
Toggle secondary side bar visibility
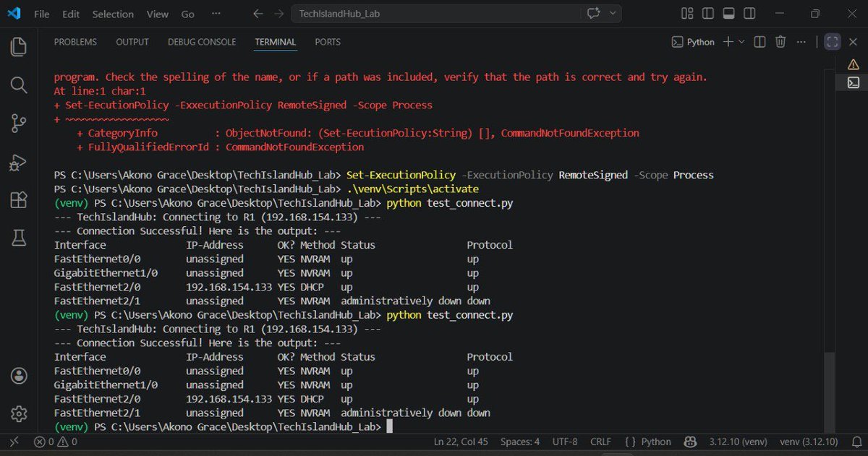[x=748, y=14]
